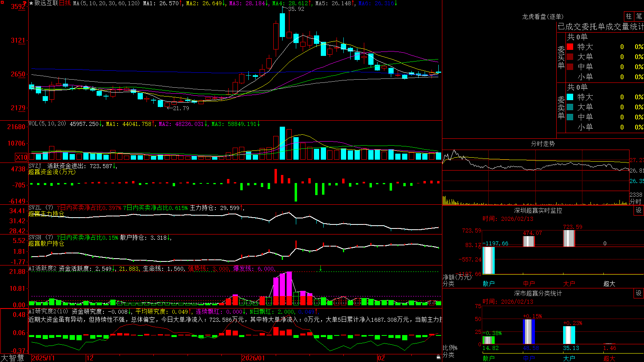Click MA(5,10,20,30,60,120) indicator parameters

tap(106, 3)
